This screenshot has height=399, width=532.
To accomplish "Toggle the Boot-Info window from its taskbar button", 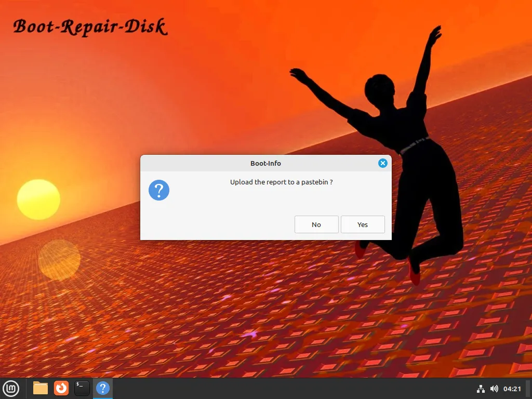I will 102,388.
